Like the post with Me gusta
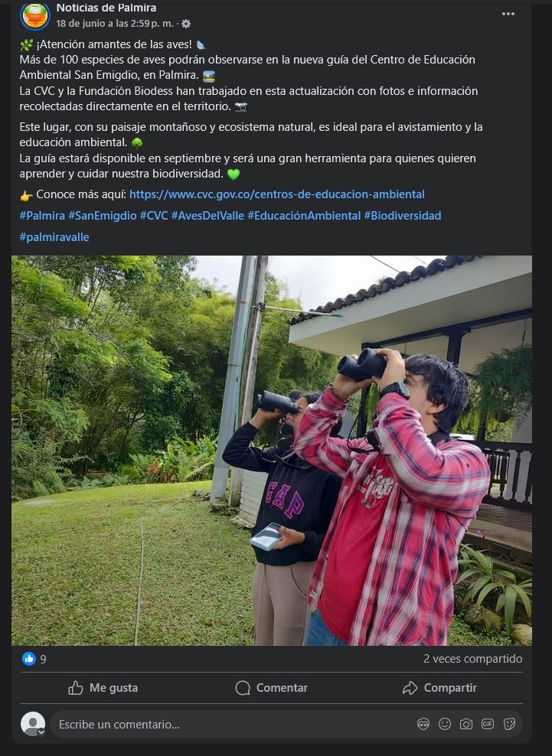 pos(103,688)
